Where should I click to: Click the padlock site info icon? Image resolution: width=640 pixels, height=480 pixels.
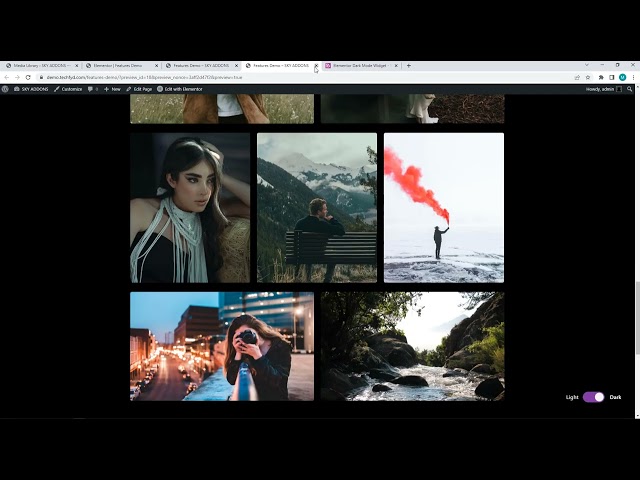[41, 77]
